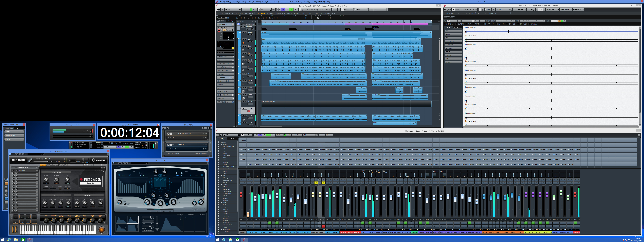Select envelope shape 3 in Spector
Image resolution: width=644 pixels, height=242 pixels.
121,228
